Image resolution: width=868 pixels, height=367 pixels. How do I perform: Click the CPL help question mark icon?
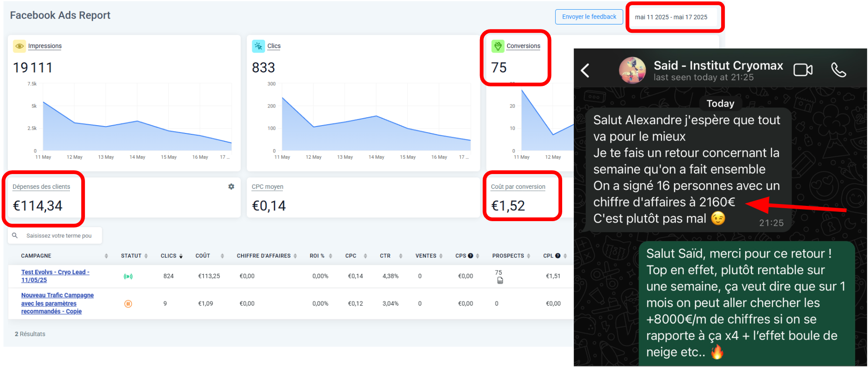[558, 256]
